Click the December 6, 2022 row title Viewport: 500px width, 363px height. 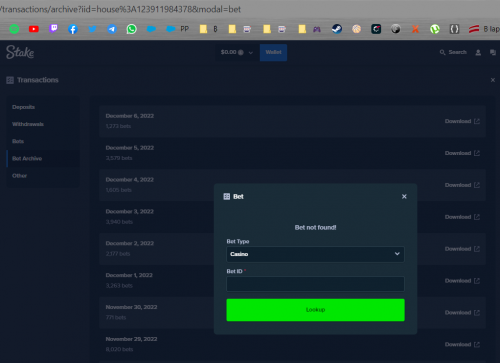coord(130,116)
